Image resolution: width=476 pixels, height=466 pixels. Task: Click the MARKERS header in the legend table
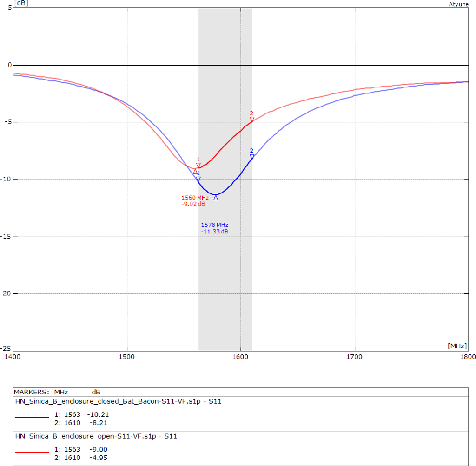(31, 392)
